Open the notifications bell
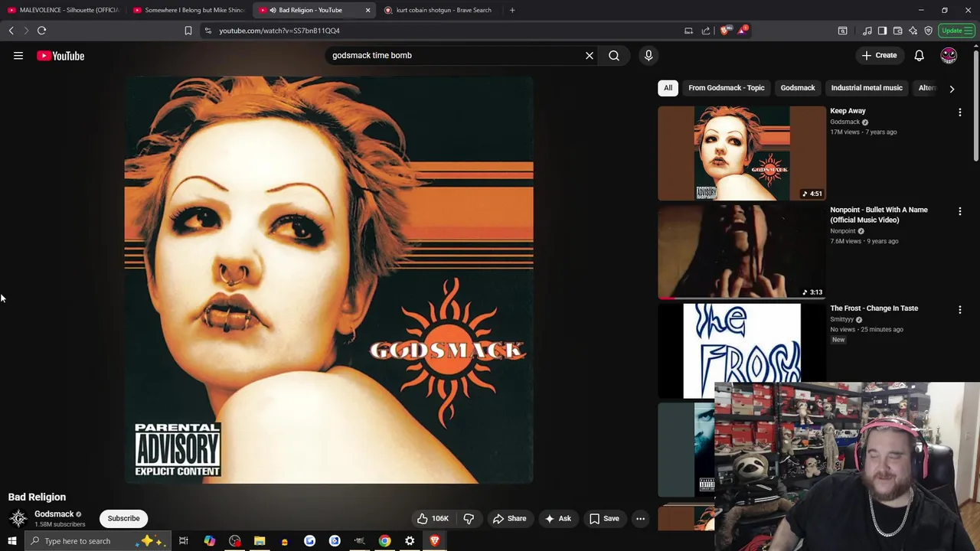The height and width of the screenshot is (551, 980). pos(919,55)
